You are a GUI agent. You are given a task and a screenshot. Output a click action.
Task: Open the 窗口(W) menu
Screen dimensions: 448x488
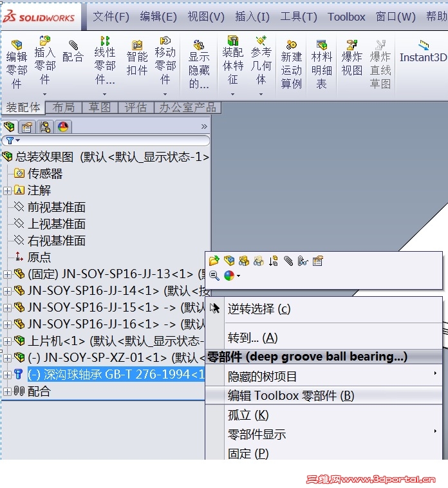coord(395,17)
